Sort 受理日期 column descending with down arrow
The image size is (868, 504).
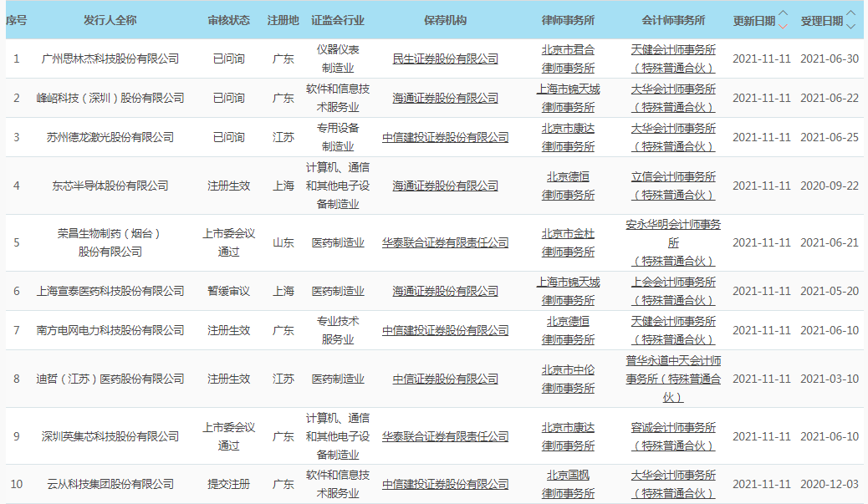pyautogui.click(x=850, y=26)
